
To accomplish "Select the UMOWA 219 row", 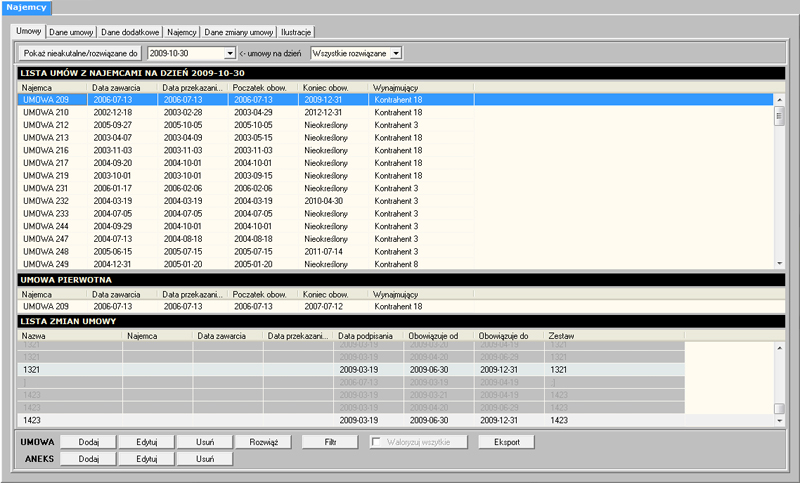I will coord(246,175).
